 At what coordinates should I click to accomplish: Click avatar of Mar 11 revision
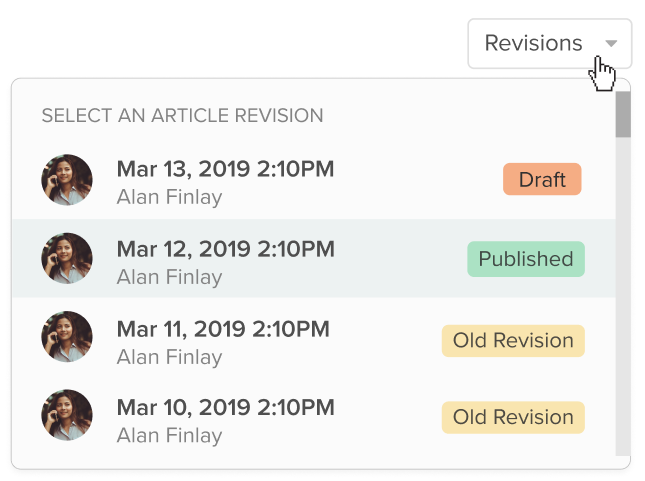[67, 337]
